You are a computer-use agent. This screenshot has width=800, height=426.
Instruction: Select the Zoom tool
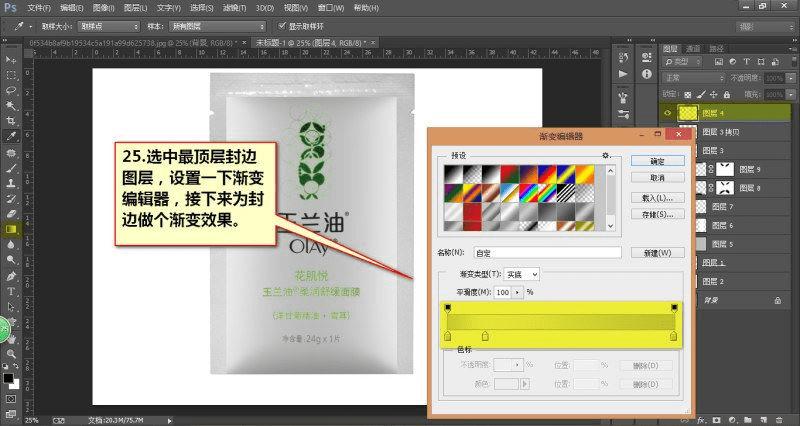(10, 353)
